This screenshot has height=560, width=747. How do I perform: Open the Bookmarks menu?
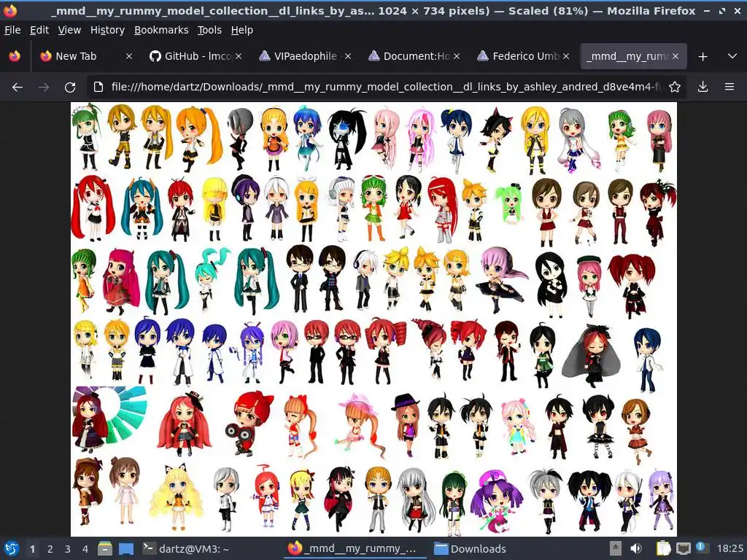click(x=161, y=30)
